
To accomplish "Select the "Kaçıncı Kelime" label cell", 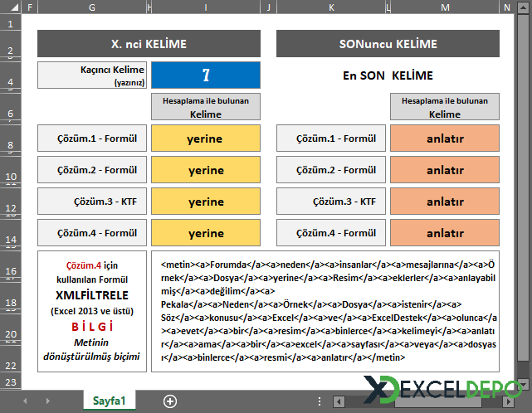I will pyautogui.click(x=91, y=75).
